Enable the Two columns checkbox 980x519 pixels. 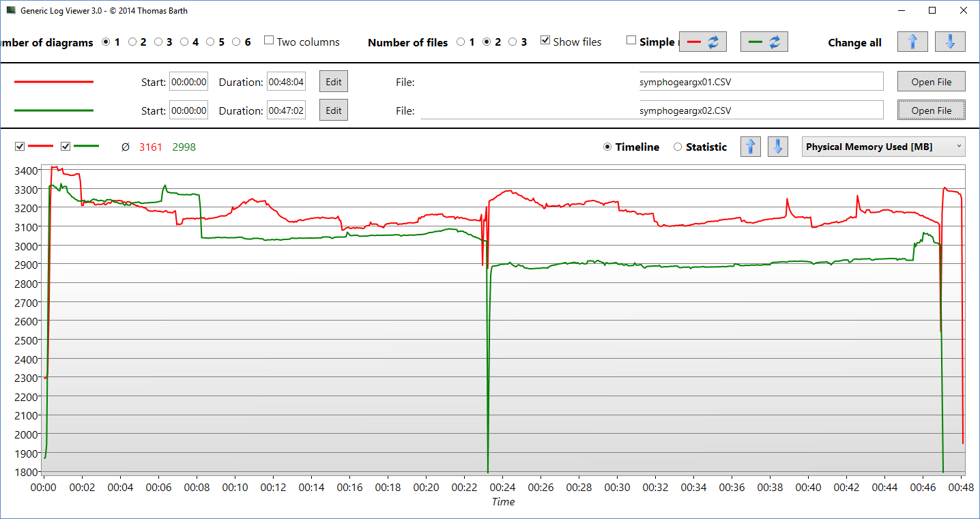(269, 41)
